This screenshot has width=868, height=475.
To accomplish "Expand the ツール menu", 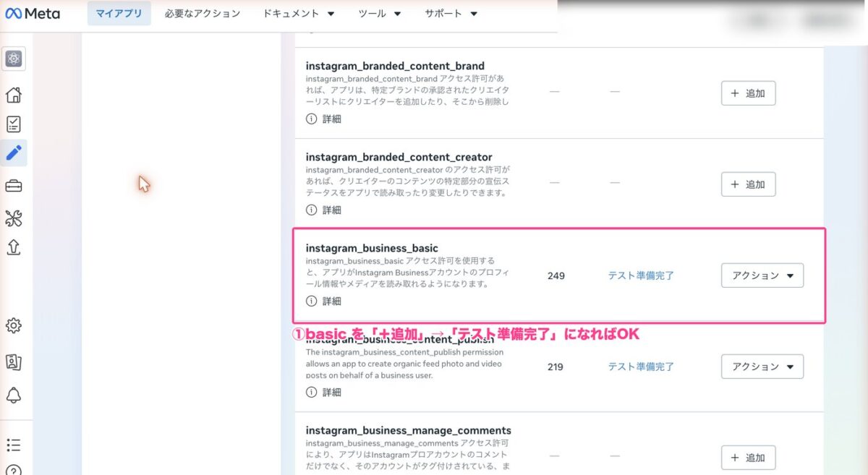I will click(x=380, y=14).
